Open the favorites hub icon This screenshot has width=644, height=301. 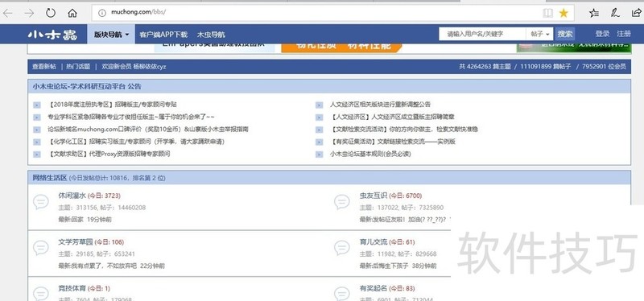click(x=594, y=13)
